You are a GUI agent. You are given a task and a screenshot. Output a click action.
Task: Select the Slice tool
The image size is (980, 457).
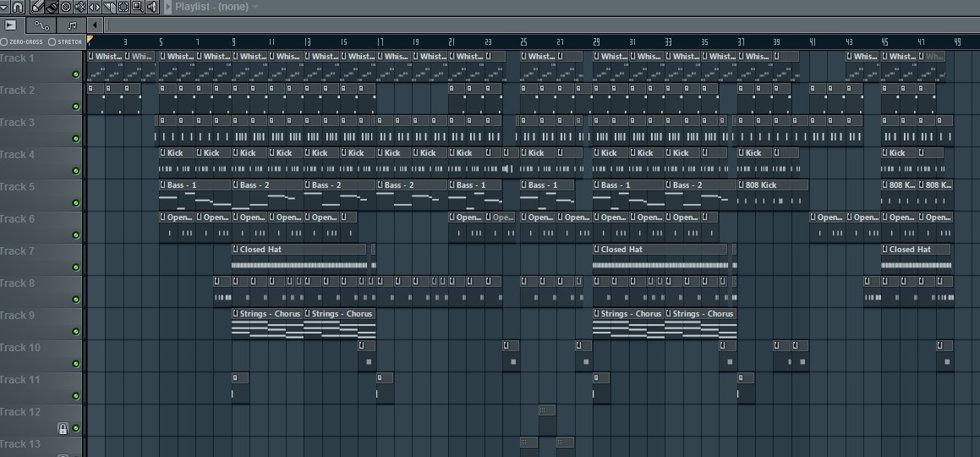[109, 7]
